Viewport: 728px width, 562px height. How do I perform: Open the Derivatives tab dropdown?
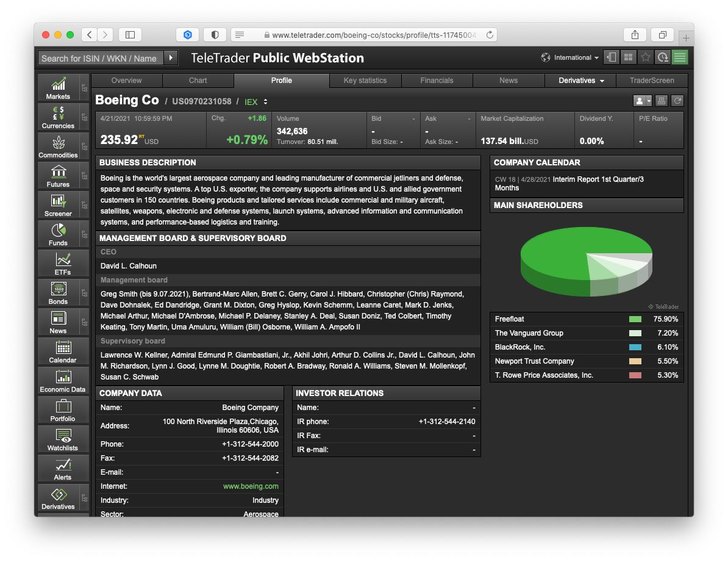point(580,81)
